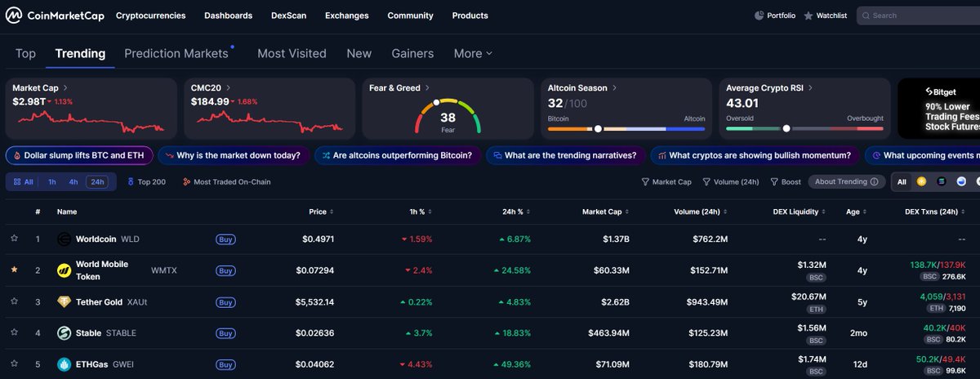Open the Gainers tab
Screen dimensions: 980x379
[412, 53]
